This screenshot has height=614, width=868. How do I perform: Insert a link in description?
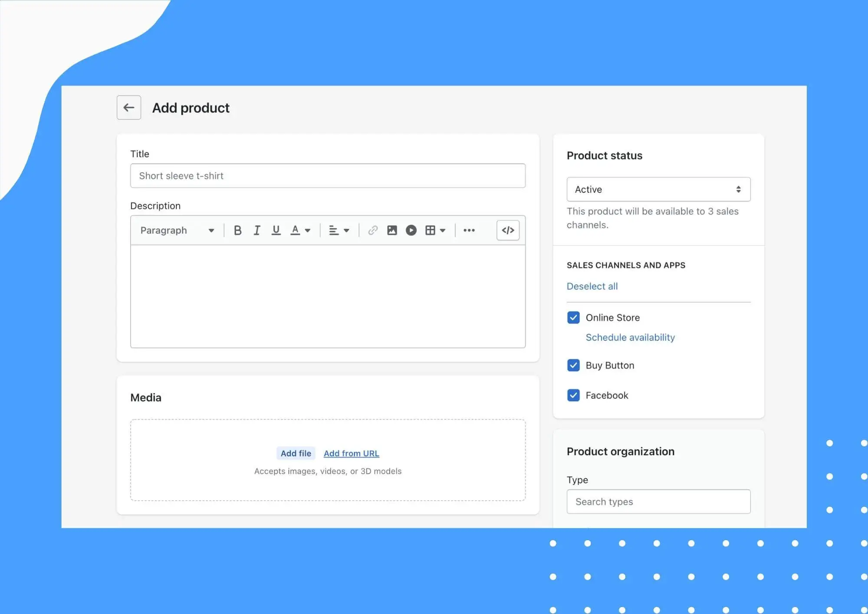pyautogui.click(x=372, y=230)
